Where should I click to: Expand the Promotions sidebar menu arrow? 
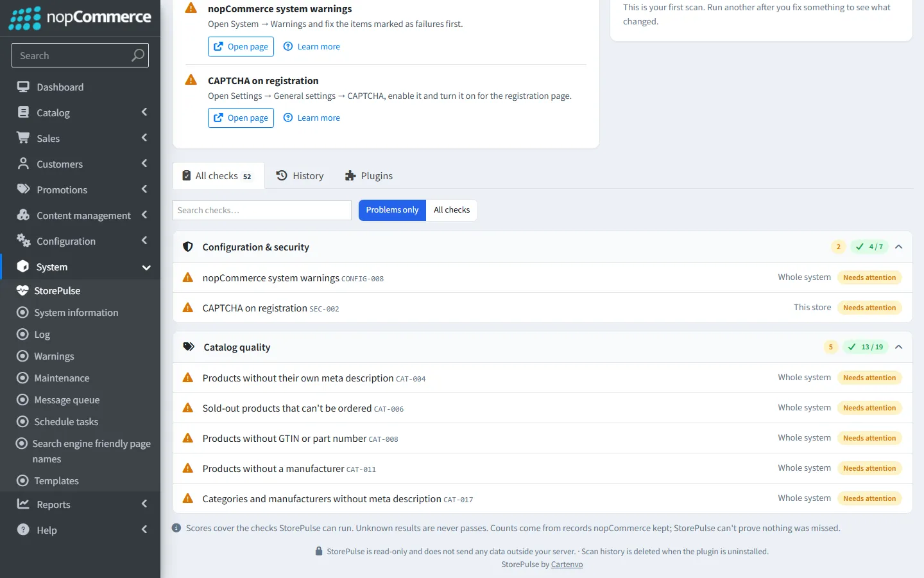click(144, 189)
